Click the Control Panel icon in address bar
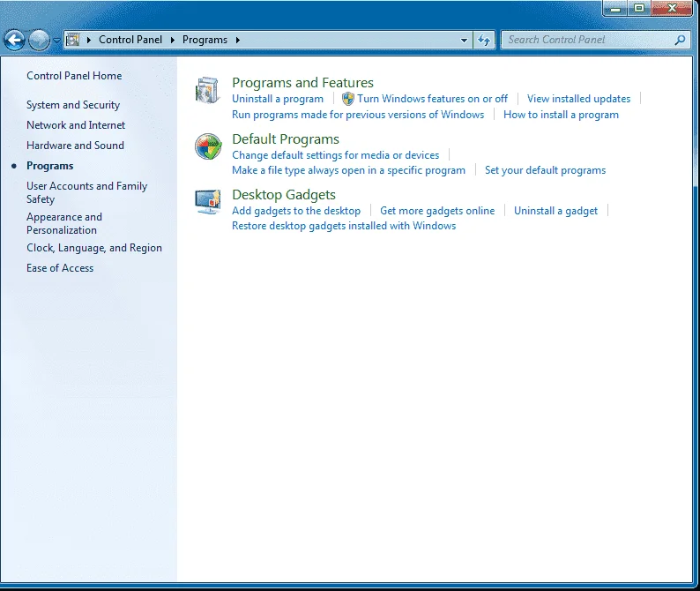700x591 pixels. pos(72,40)
